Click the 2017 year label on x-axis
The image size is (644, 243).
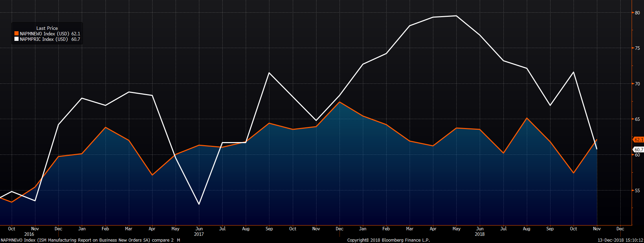click(199, 234)
